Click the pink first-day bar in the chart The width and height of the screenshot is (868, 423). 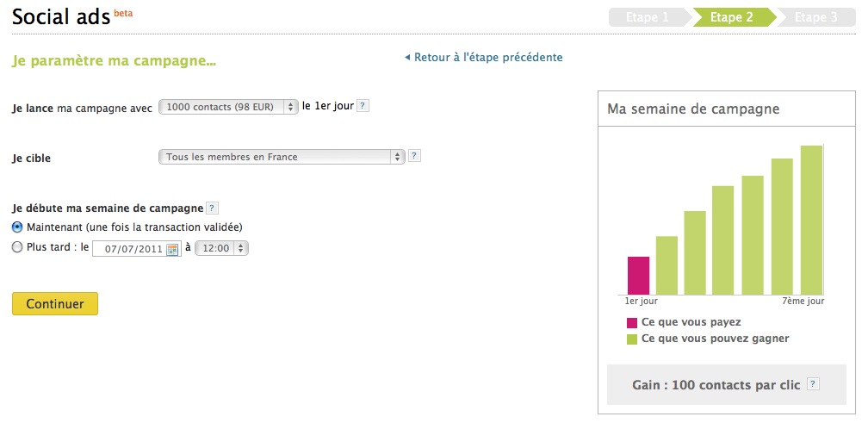coord(638,276)
